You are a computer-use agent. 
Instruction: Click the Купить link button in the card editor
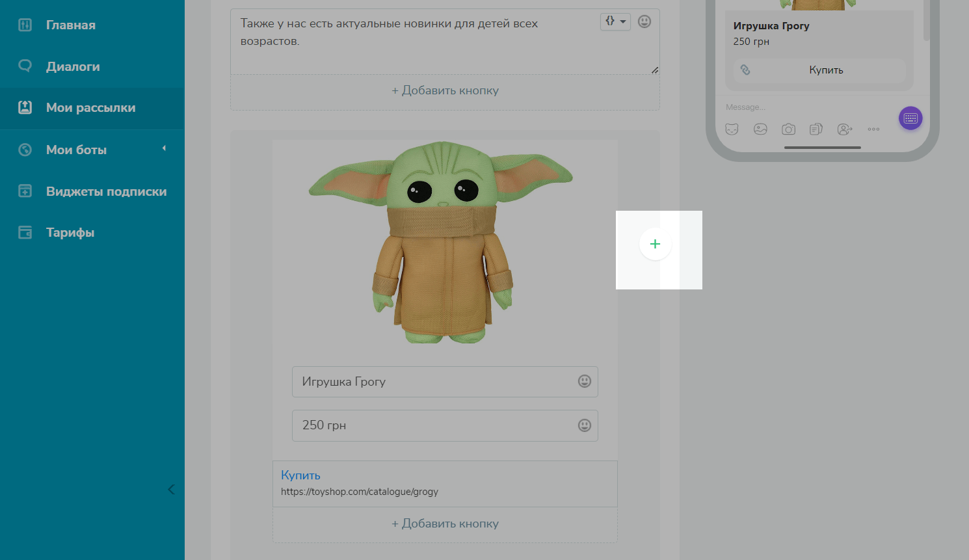point(300,475)
